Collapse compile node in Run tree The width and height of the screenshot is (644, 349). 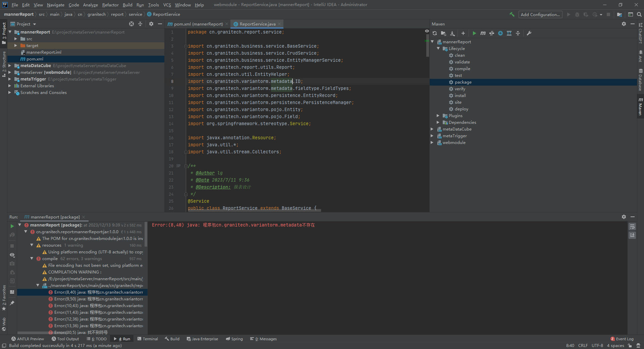(32, 258)
